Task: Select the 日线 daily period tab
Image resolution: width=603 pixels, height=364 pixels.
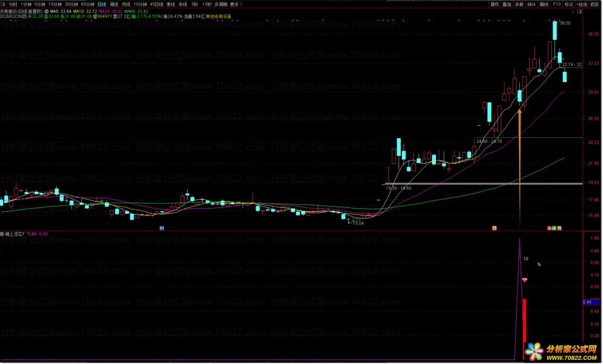Action: [102, 5]
